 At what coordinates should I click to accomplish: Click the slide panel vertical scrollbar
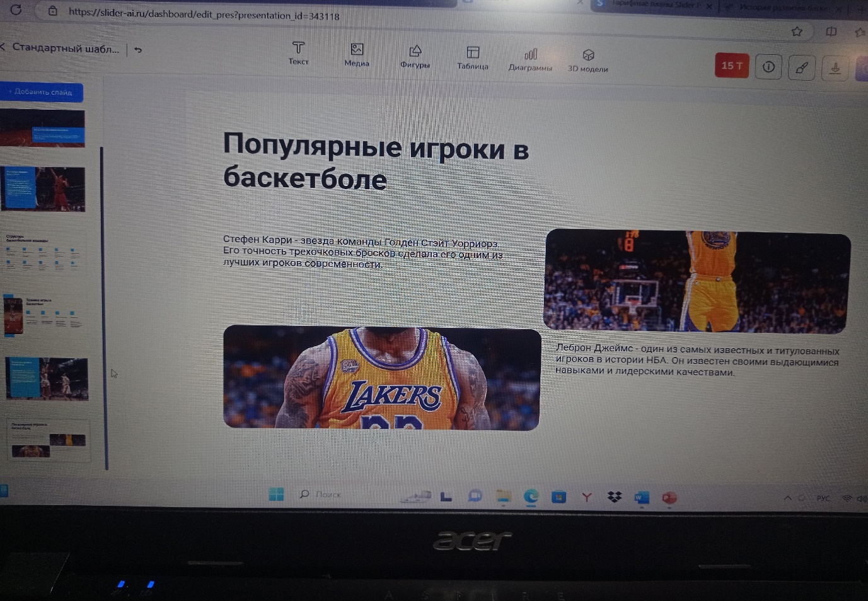(x=104, y=308)
